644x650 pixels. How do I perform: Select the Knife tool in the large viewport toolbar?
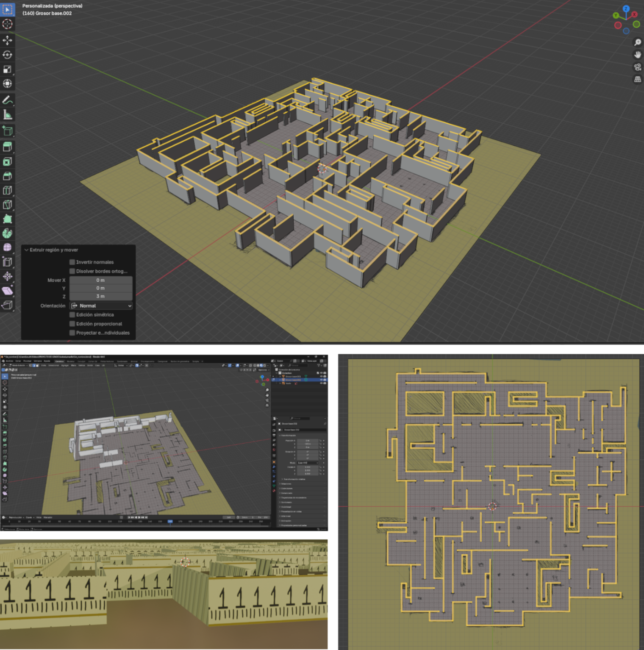[x=8, y=205]
